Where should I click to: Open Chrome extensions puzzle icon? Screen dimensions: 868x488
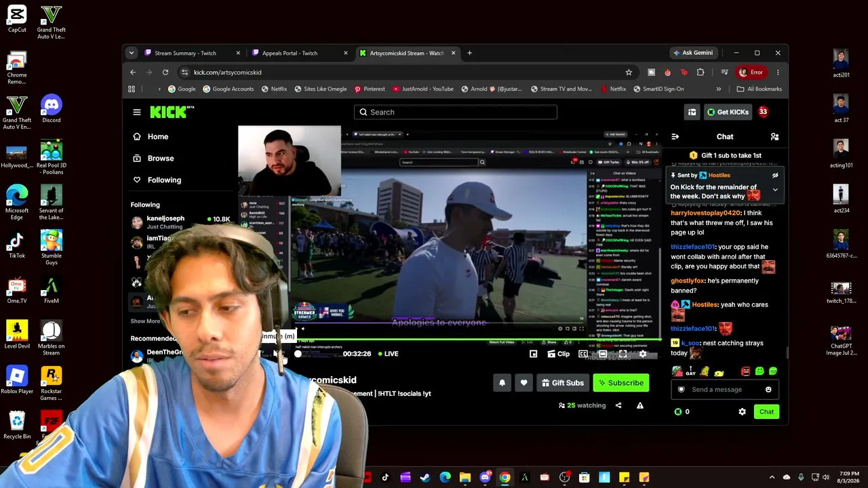tap(701, 73)
